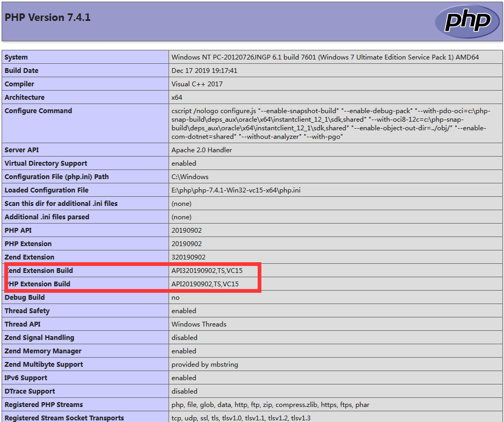Screen dimensions: 504x422
Task: Select 'API20190902,TS,VC15' value
Action: (x=205, y=284)
